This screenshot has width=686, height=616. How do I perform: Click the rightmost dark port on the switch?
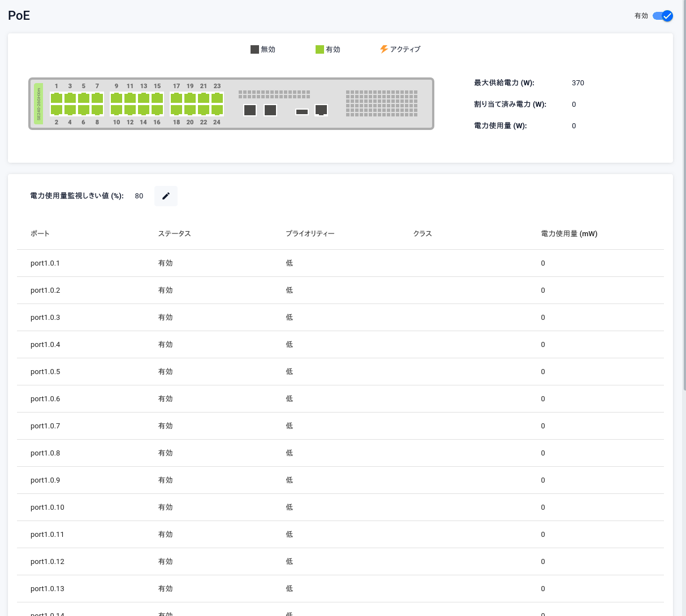point(321,110)
